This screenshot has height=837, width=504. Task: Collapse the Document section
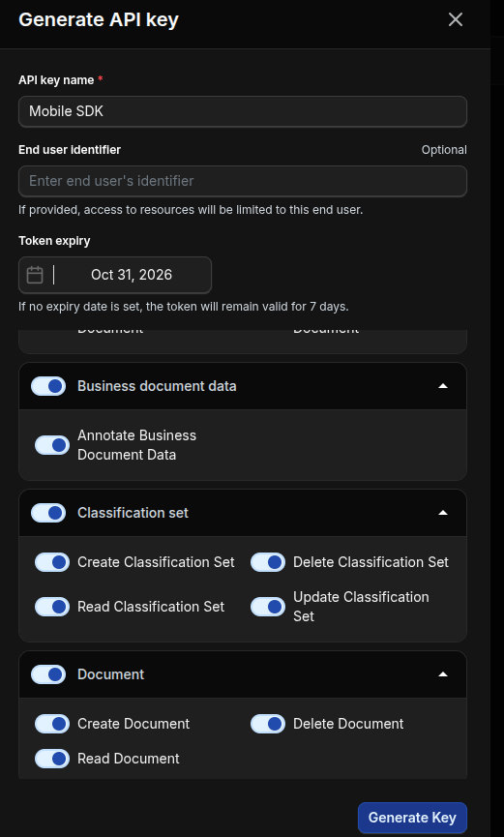click(443, 674)
